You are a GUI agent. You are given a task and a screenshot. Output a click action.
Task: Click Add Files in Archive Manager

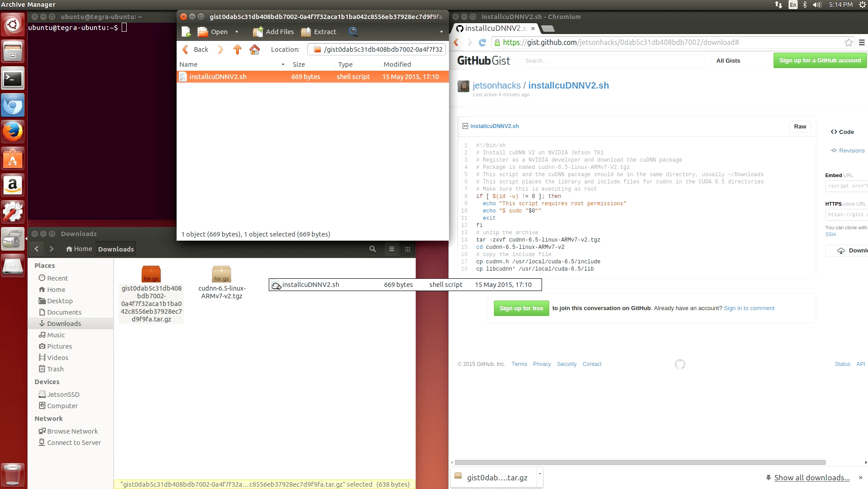pyautogui.click(x=273, y=32)
